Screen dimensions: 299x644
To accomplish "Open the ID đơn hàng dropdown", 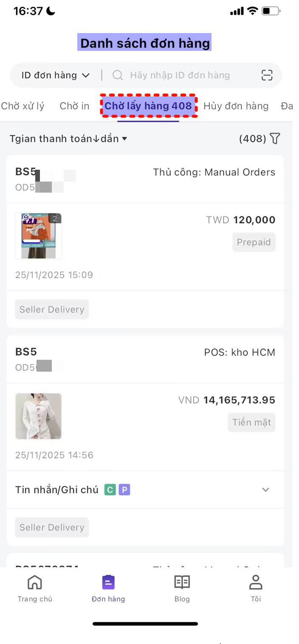I will coord(56,76).
